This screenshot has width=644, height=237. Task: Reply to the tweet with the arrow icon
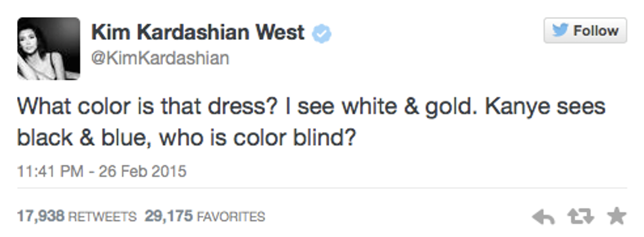pos(543,217)
